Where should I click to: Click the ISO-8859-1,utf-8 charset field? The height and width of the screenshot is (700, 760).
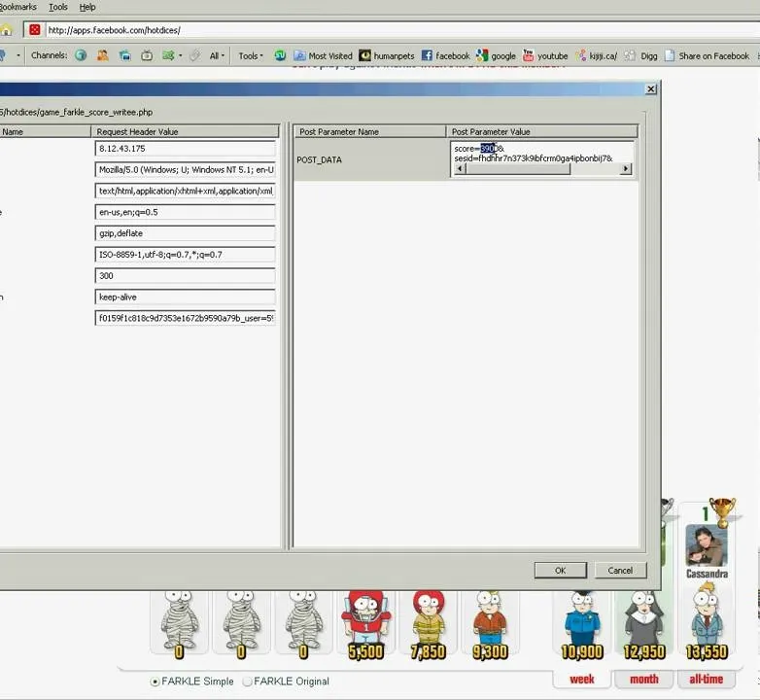(x=186, y=255)
